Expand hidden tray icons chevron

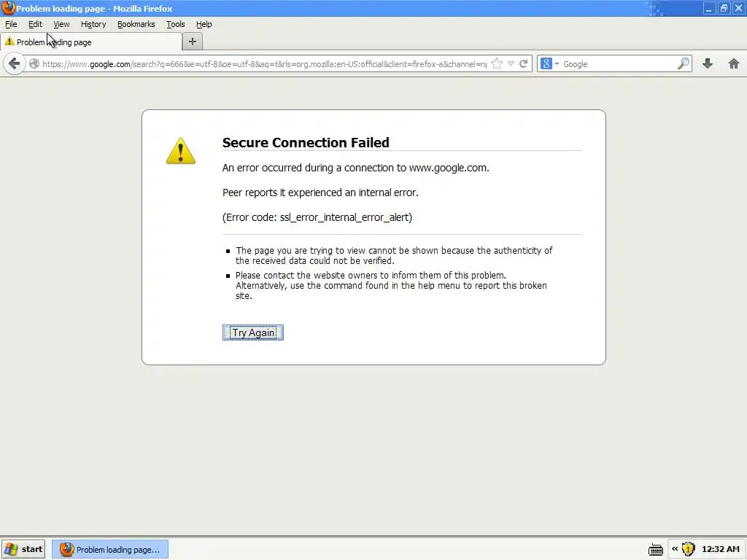point(675,549)
